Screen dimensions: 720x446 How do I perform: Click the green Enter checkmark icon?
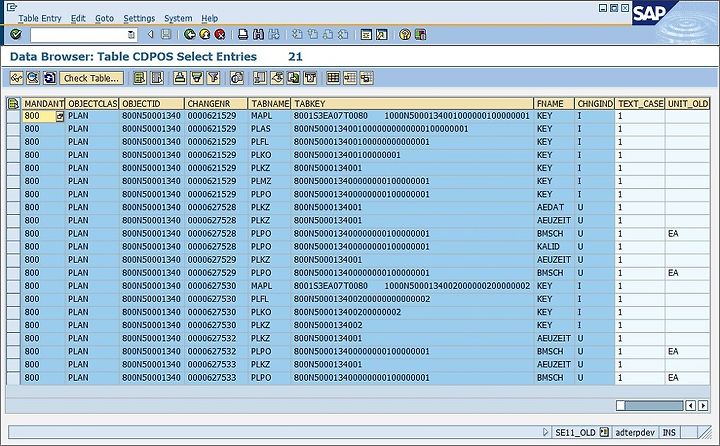[16, 34]
